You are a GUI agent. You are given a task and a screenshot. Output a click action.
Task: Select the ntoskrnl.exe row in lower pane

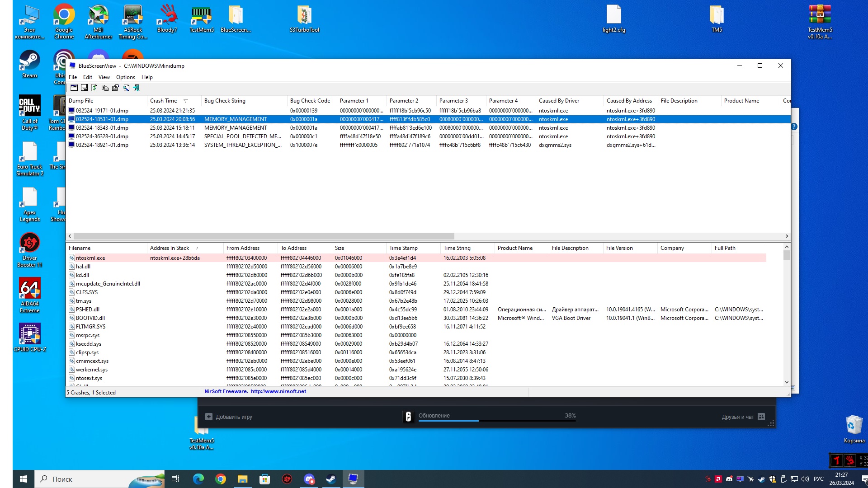(90, 258)
